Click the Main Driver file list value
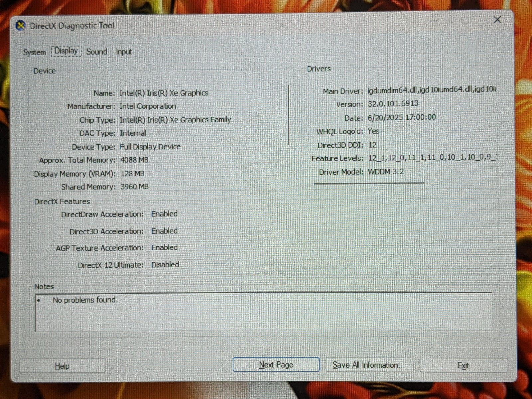Image resolution: width=532 pixels, height=399 pixels. 432,90
